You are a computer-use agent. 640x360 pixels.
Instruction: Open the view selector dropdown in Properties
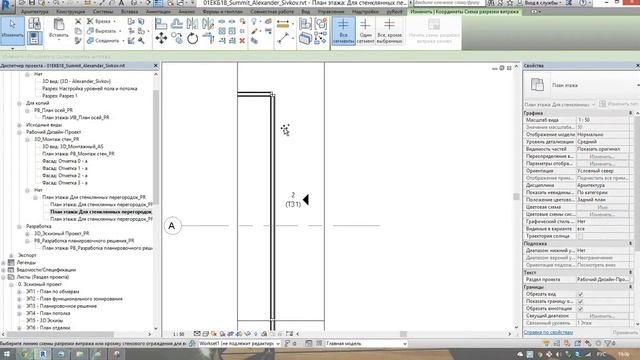[x=560, y=104]
